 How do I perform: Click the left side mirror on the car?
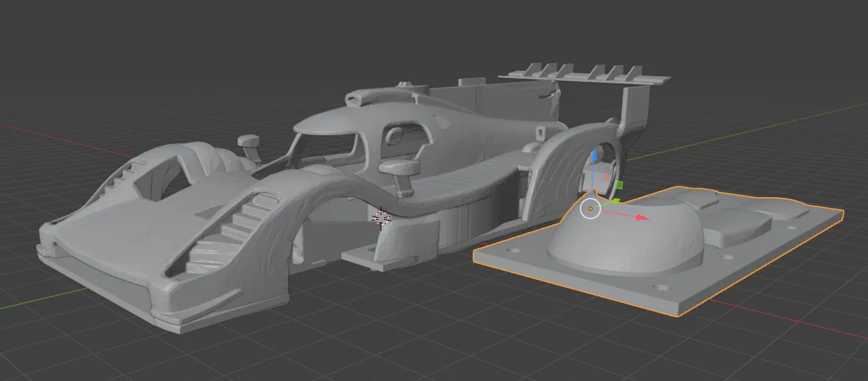[x=249, y=141]
